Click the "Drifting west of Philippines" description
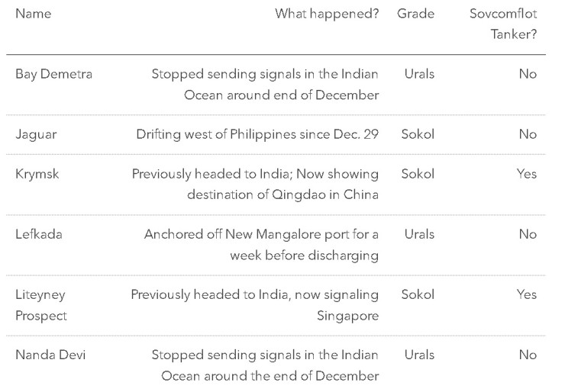565x392 pixels. click(257, 134)
